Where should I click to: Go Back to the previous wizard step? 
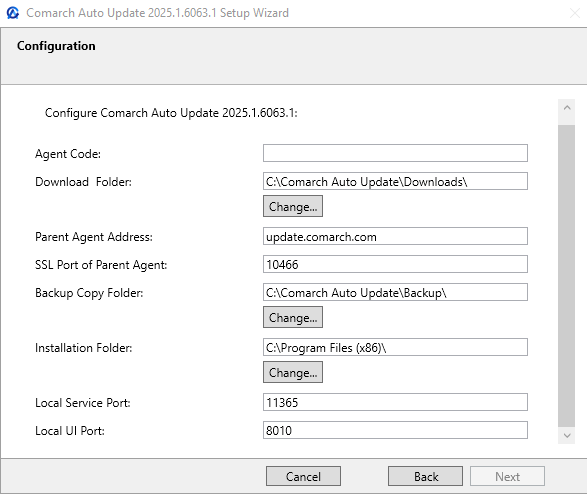pos(425,476)
